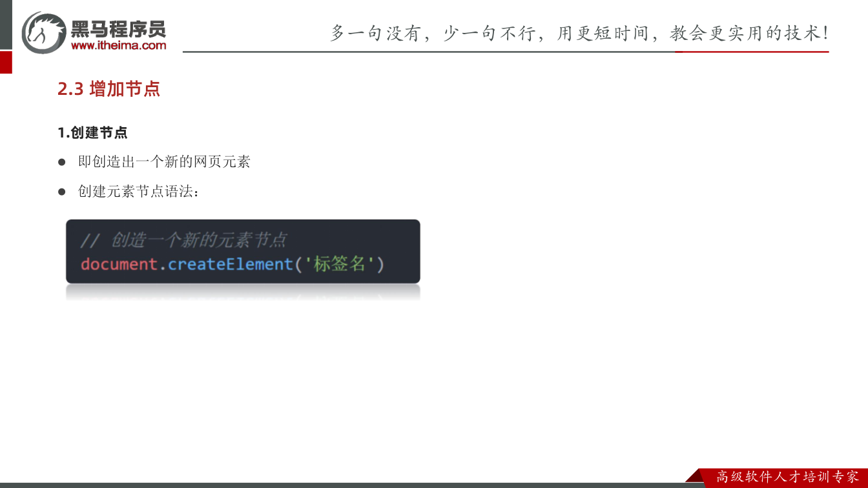Viewport: 868px width, 488px height.
Task: Click the code comment '// 创造一个新的元素节点'
Action: pos(183,240)
